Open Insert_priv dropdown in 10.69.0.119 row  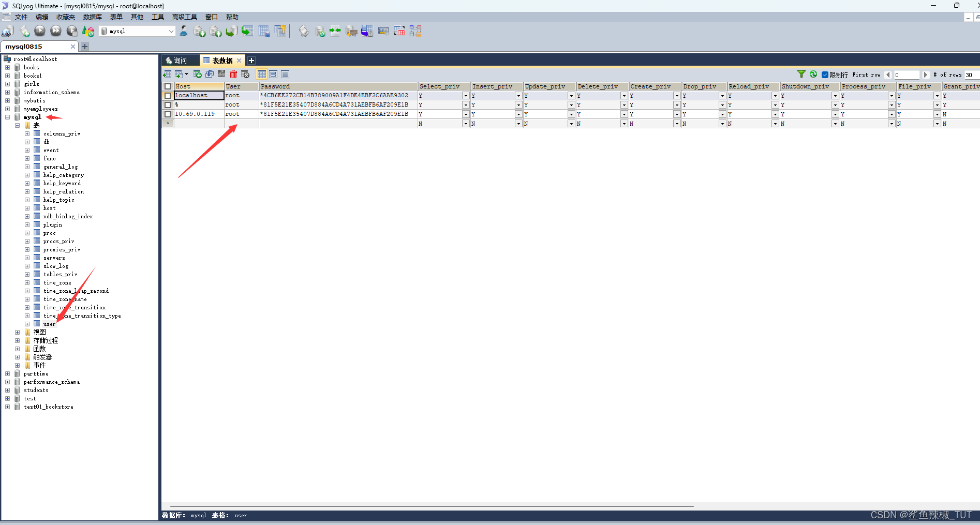click(x=518, y=114)
